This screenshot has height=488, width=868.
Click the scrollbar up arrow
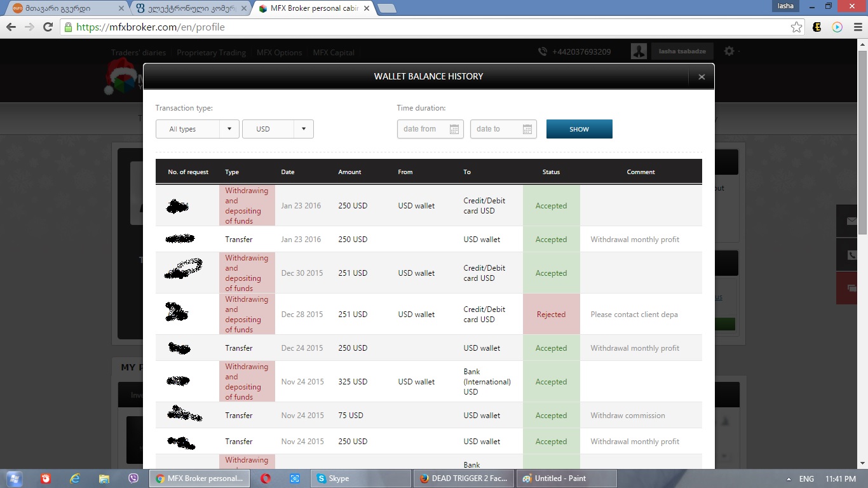click(x=863, y=44)
